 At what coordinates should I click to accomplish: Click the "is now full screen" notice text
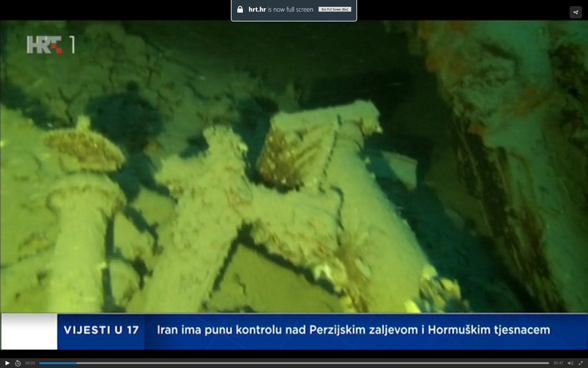click(x=290, y=10)
